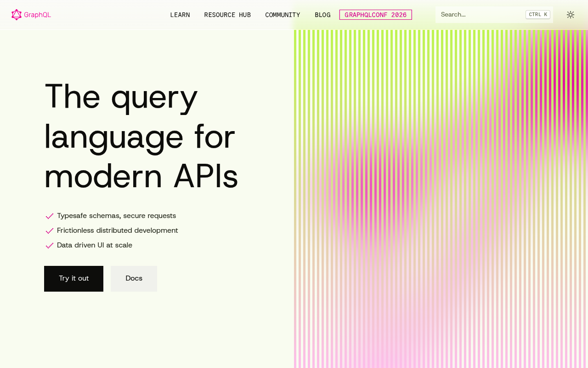Open the Community menu

283,15
